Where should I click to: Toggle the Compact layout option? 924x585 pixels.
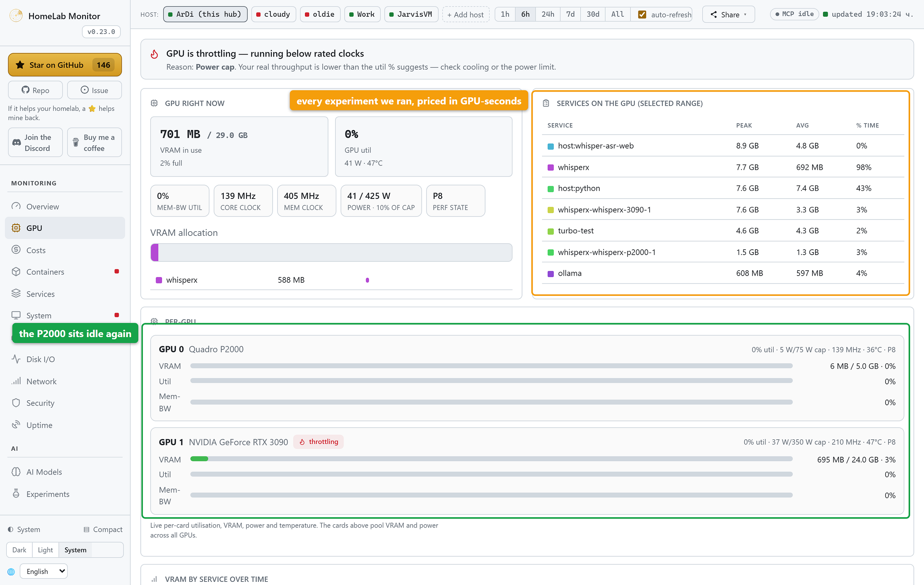point(103,529)
